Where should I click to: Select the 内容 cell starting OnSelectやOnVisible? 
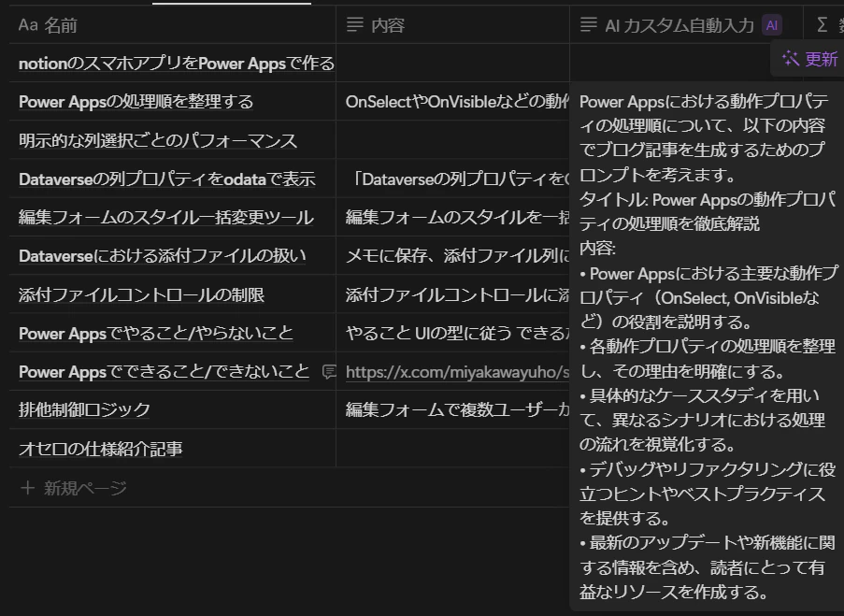point(452,101)
